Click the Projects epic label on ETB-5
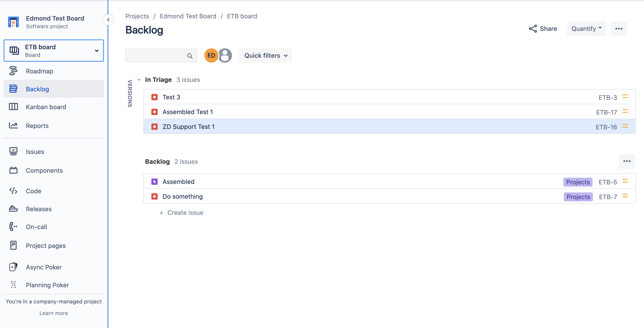The width and height of the screenshot is (644, 328). point(577,182)
